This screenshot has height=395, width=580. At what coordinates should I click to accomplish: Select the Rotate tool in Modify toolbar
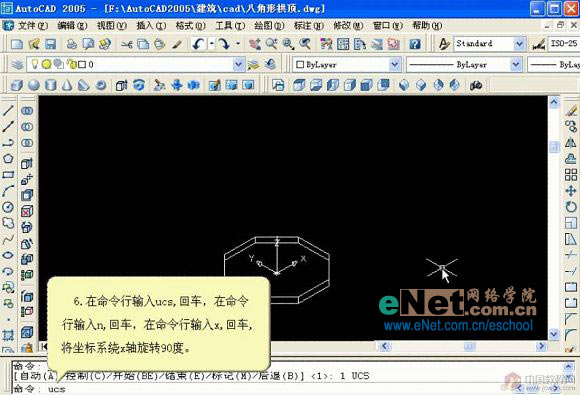coord(571,207)
